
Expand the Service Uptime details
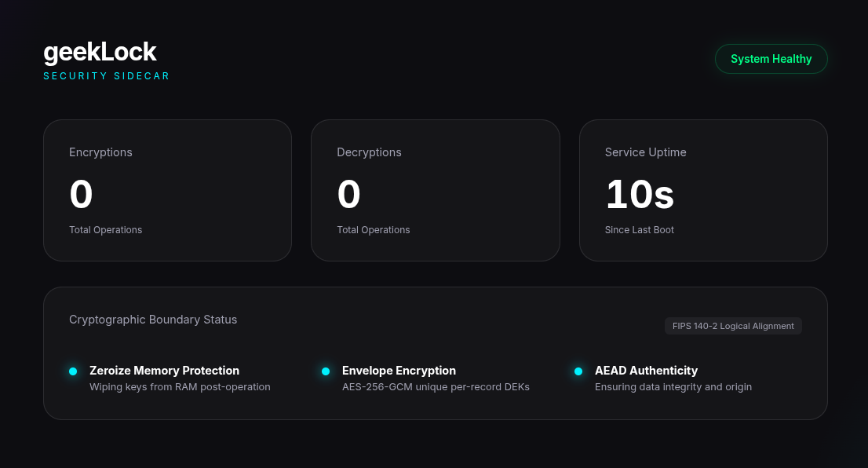coord(703,190)
